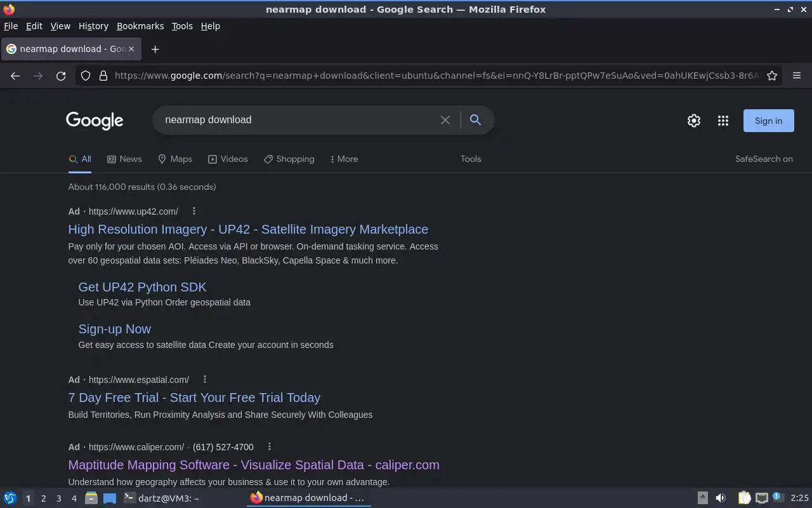Click the https://www.caliper.com/ ad URL
The width and height of the screenshot is (812, 508).
coord(136,447)
